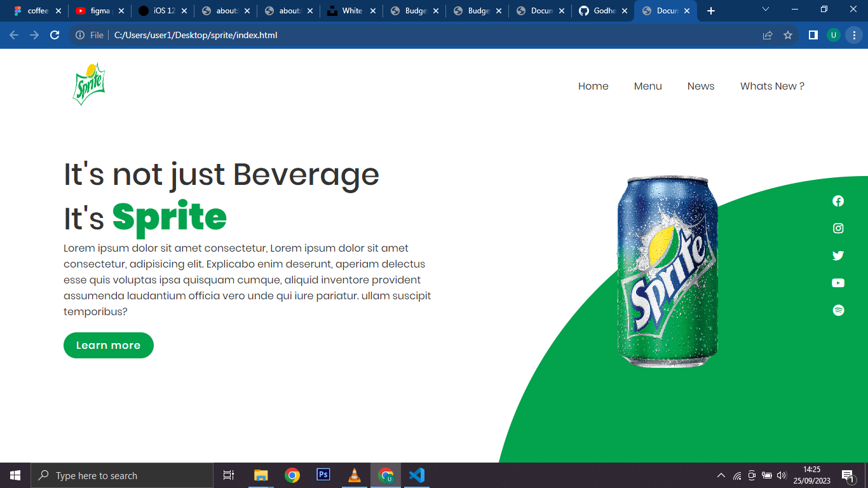Click the Spotify icon on green area
The image size is (868, 488).
pyautogui.click(x=838, y=310)
